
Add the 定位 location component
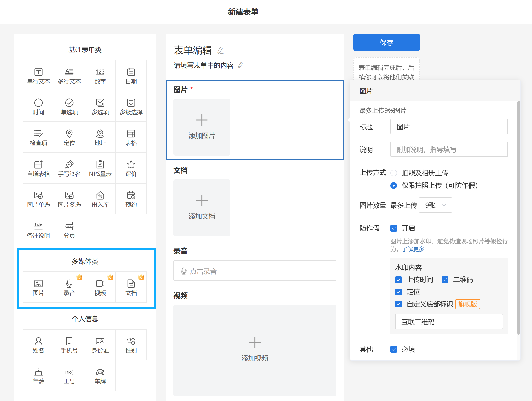pyautogui.click(x=69, y=137)
